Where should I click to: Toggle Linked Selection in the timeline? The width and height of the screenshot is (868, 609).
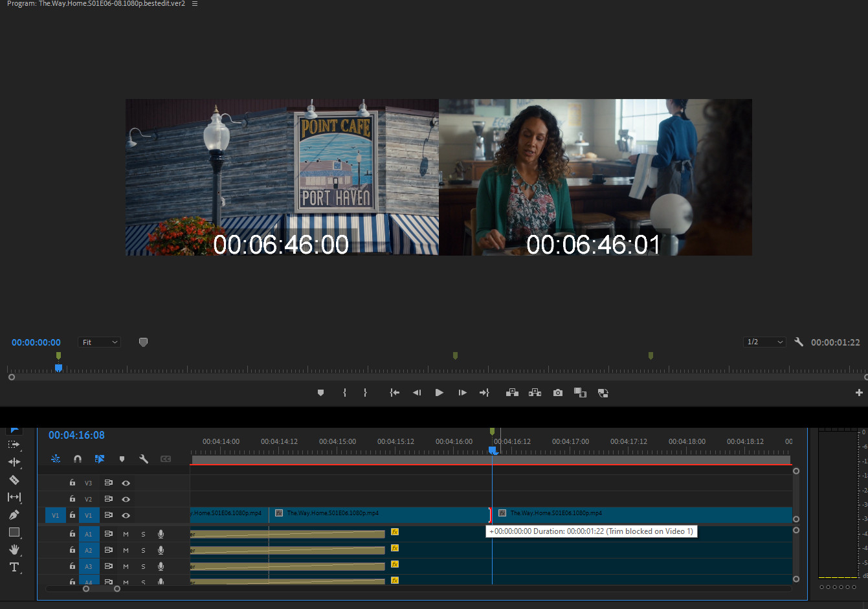point(100,459)
